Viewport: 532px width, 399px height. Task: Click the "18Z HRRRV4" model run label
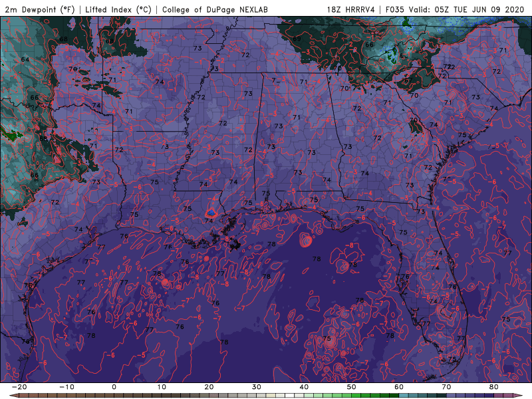point(351,9)
